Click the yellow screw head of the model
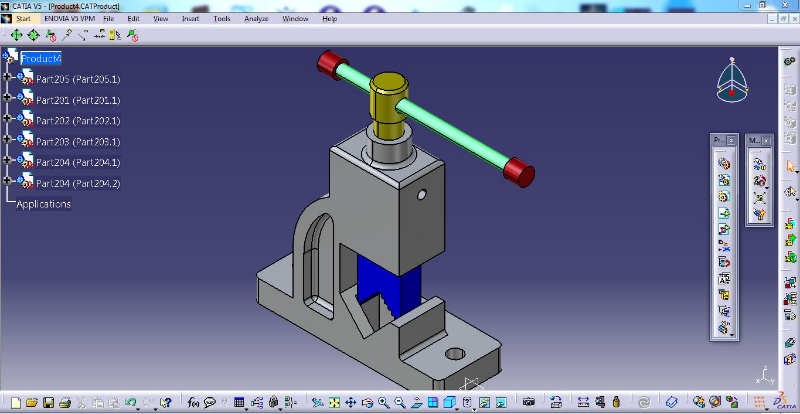 point(389,105)
